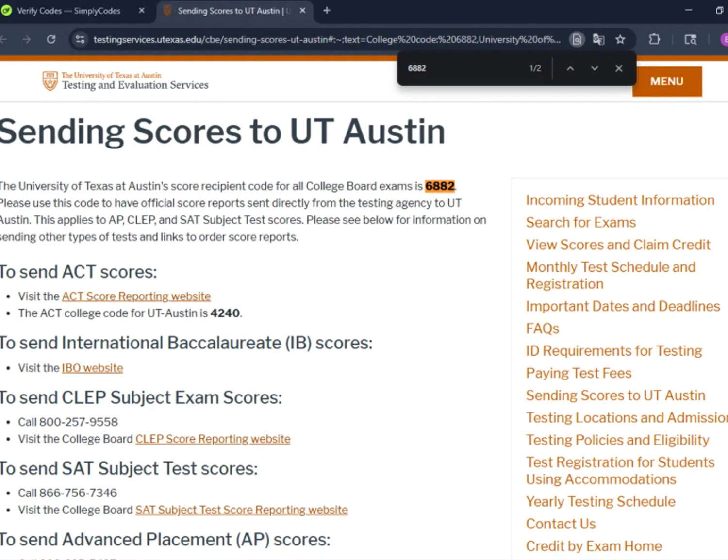Reload the page with the refresh icon
The height and width of the screenshot is (560, 728).
click(x=51, y=39)
